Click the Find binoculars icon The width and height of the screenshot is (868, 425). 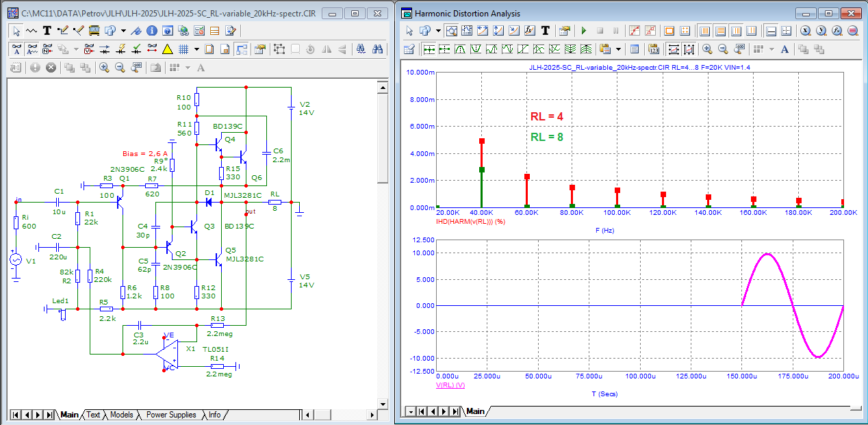point(377,49)
